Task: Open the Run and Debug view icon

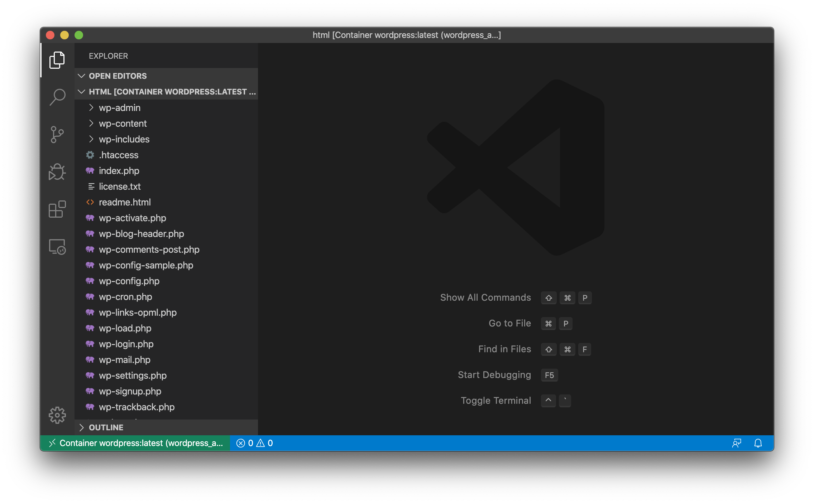Action: (57, 172)
